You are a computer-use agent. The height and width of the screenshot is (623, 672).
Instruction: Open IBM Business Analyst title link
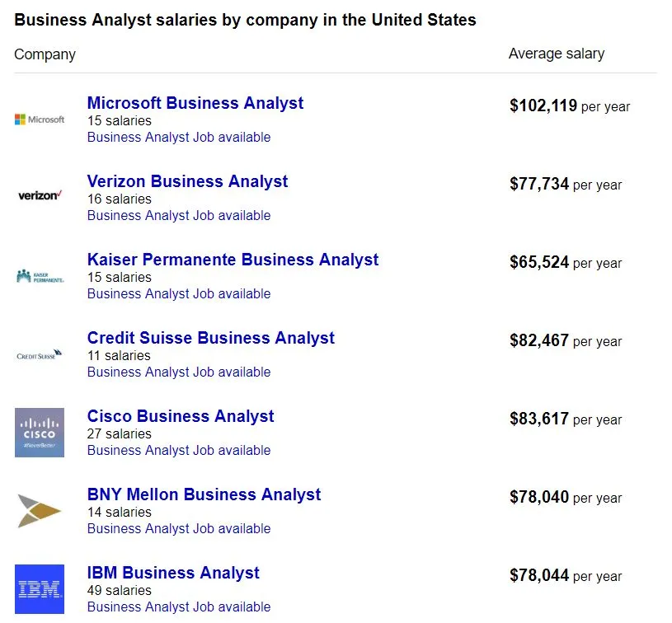coord(173,573)
